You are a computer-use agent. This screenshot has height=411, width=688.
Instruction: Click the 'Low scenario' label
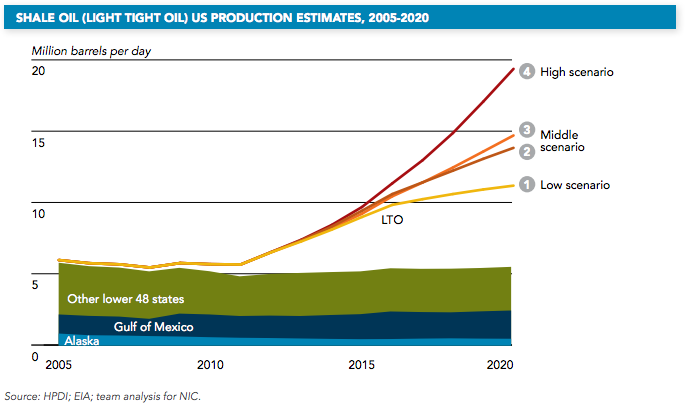(x=575, y=185)
